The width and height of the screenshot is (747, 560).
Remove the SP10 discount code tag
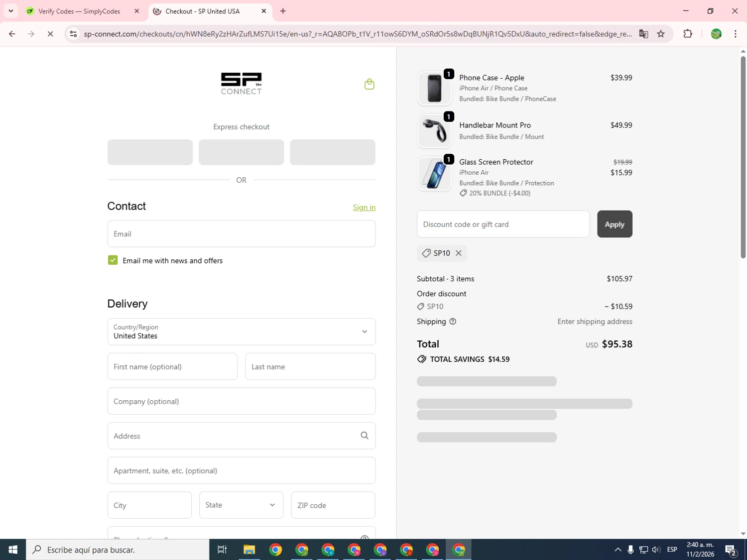(x=459, y=253)
